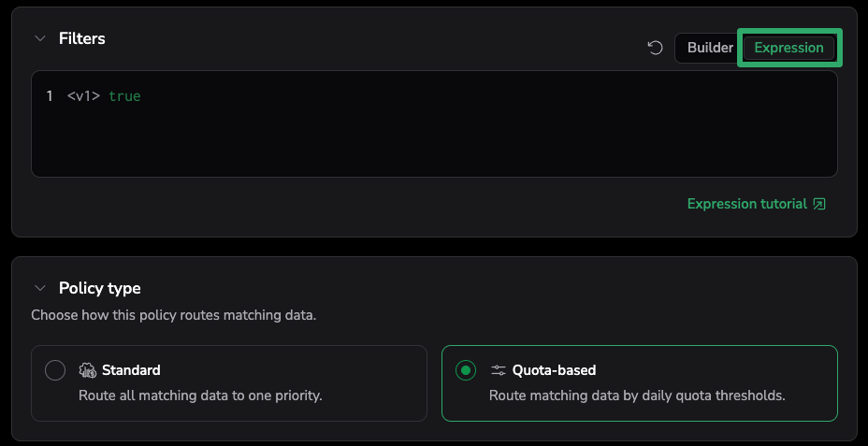
Task: Click the '<v1>' token in expression
Action: (x=83, y=96)
